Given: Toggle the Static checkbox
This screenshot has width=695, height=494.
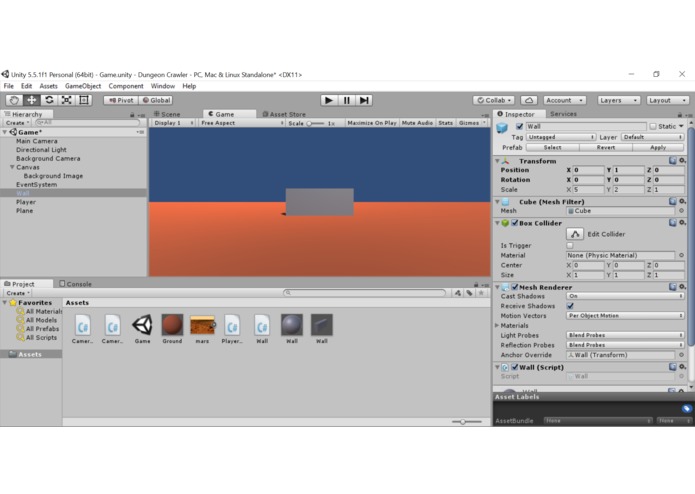Looking at the screenshot, I should coord(653,126).
